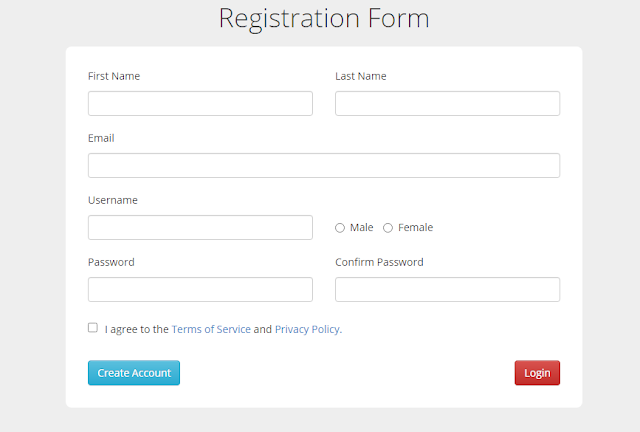Click the "Confirm Password" label text
Viewport: 640px width, 432px height.
click(379, 262)
